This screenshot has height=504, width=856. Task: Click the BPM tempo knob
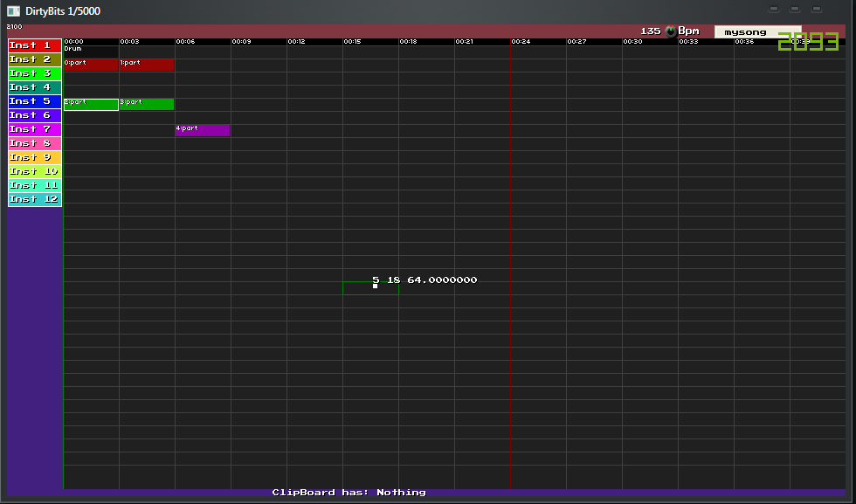[x=671, y=31]
